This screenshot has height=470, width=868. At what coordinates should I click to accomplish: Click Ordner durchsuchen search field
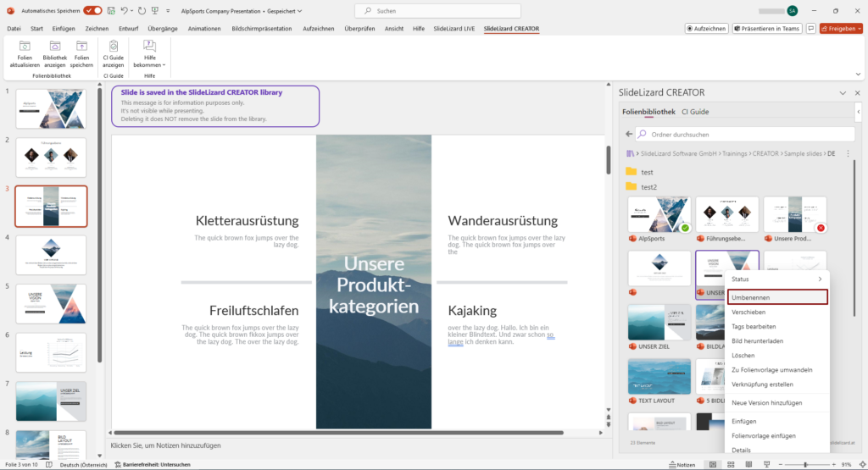pyautogui.click(x=745, y=135)
